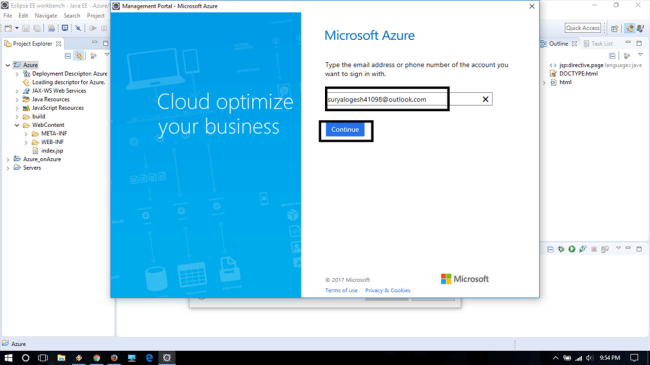Screen dimensions: 650x365
Task: Open the New wizard dropdown arrow
Action: pyautogui.click(x=17, y=28)
